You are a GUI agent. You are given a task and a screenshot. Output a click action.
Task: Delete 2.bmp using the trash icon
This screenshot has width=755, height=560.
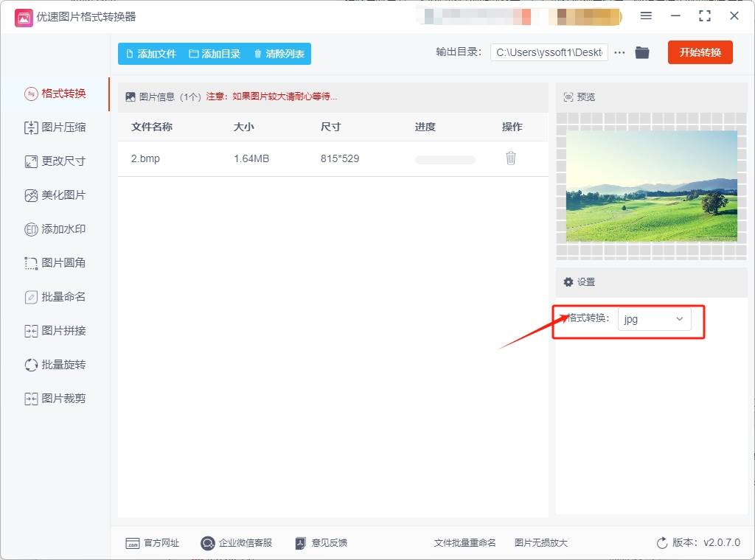(511, 158)
